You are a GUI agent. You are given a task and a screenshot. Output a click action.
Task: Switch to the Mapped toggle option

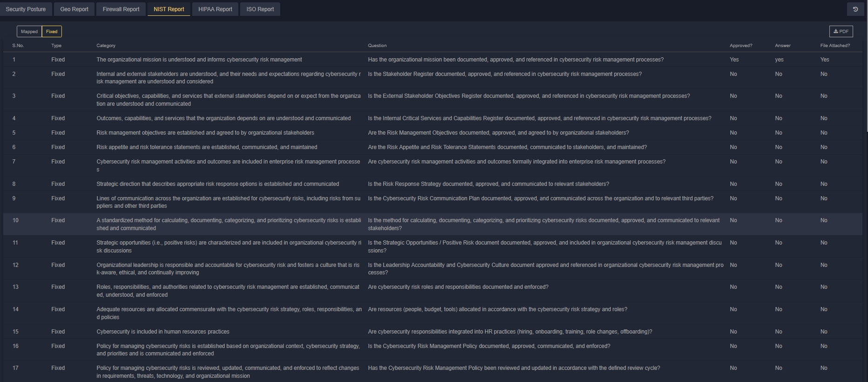tap(29, 32)
